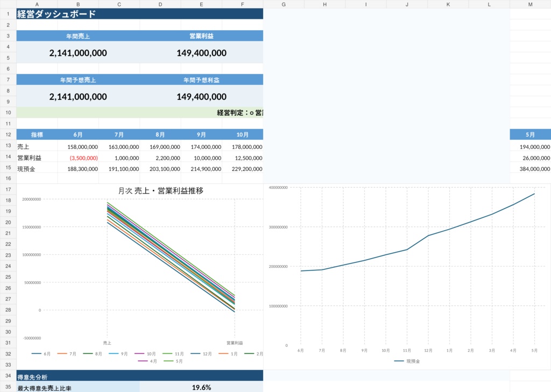Select cell with 1,000,000 operating profit
Viewport: 551px width, 392px height.
tap(119, 158)
